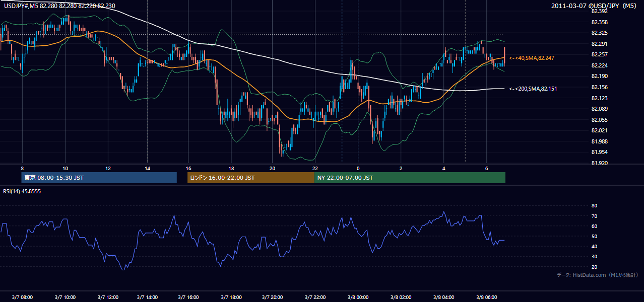This screenshot has width=644, height=302.
Task: Click hour tick 14 under the price chart
Action: (x=147, y=168)
